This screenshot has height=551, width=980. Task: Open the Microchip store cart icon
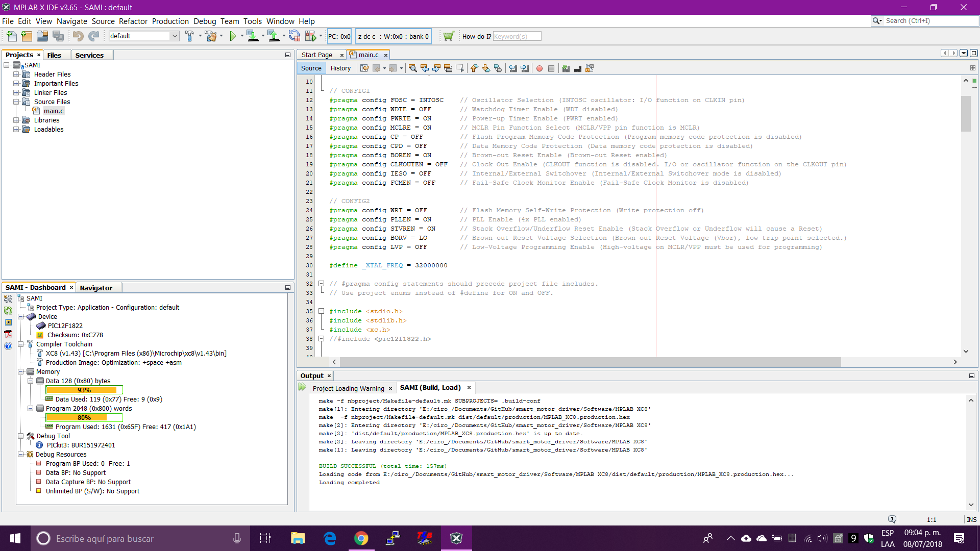(x=449, y=36)
